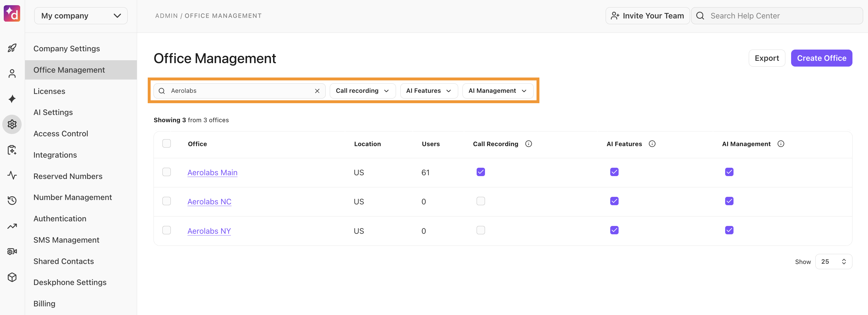Open the Aerolabs NY office link
868x315 pixels.
point(209,231)
